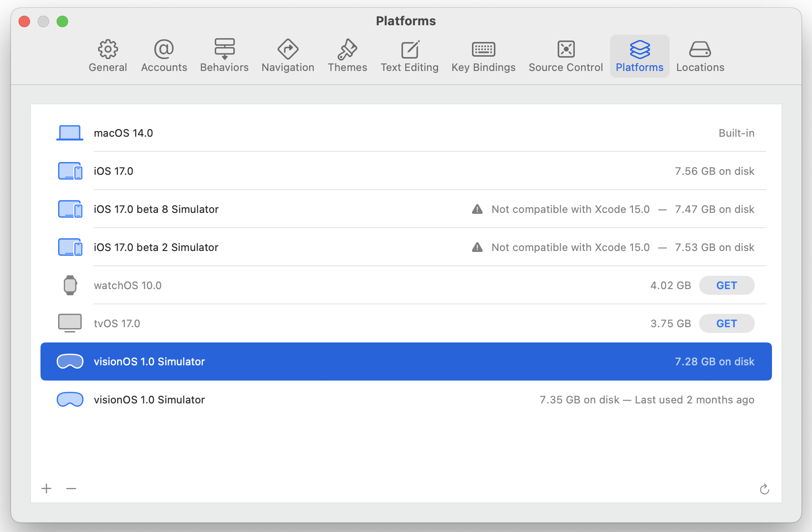Click GET for tvOS 17.0
This screenshot has width=812, height=532.
click(x=726, y=323)
